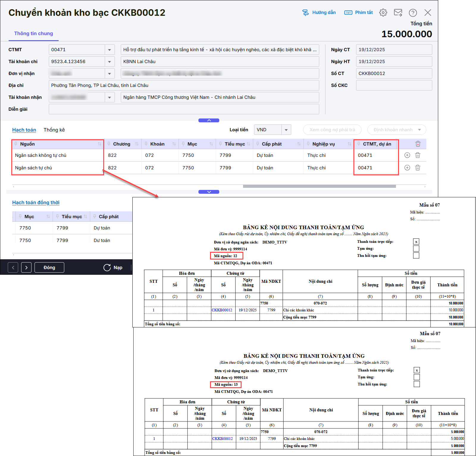This screenshot has width=476, height=456.
Task: Click the delete-all trash icon in table header
Action: click(418, 144)
